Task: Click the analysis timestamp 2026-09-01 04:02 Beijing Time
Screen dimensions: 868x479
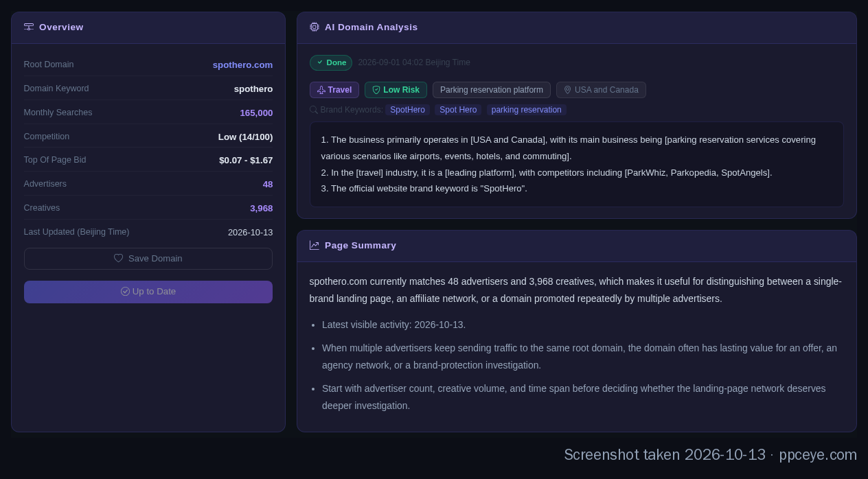Action: click(414, 62)
